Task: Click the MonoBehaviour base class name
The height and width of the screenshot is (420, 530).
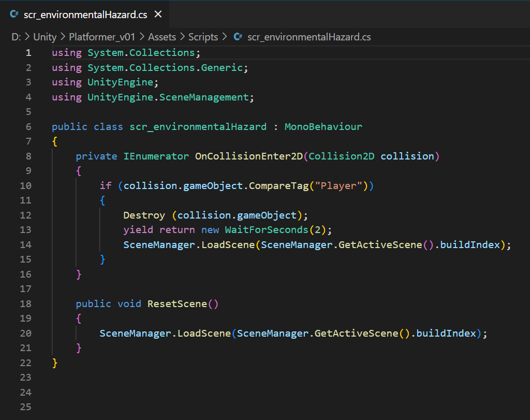Action: 323,126
